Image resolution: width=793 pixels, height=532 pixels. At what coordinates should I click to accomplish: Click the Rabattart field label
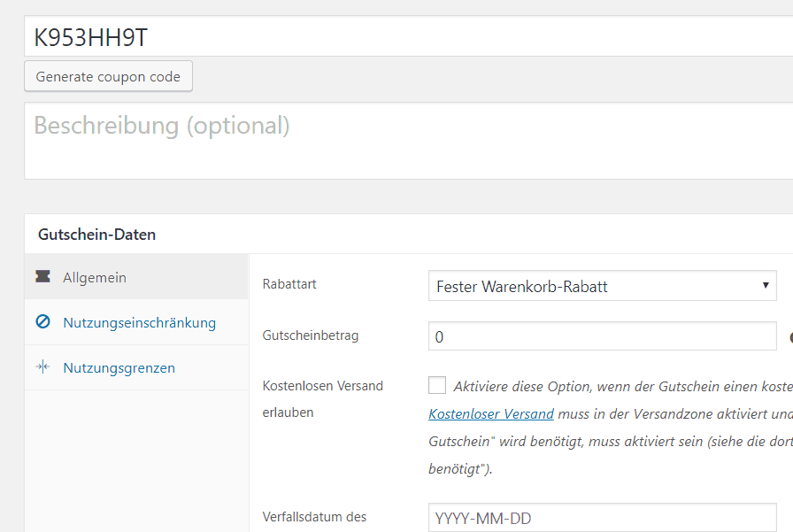point(289,284)
